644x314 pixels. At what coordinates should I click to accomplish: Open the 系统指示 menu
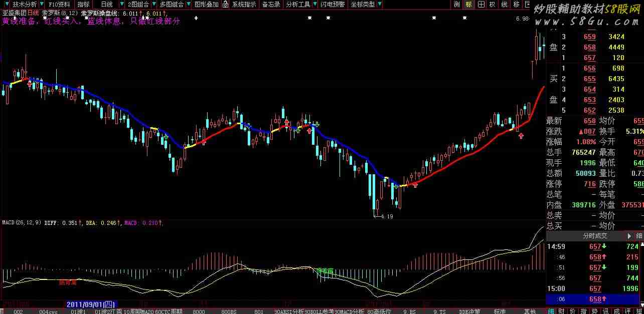point(244,4)
